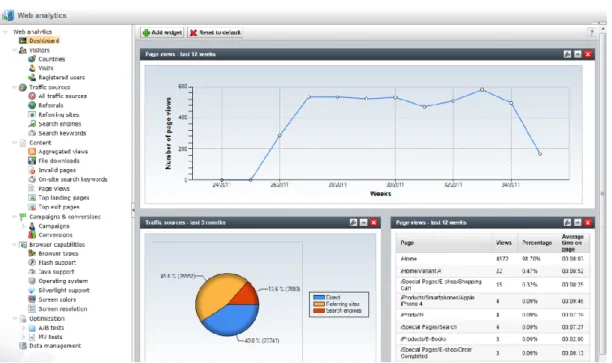Click the /Special Pages/Search table row
This screenshot has width=612, height=363.
[493, 327]
